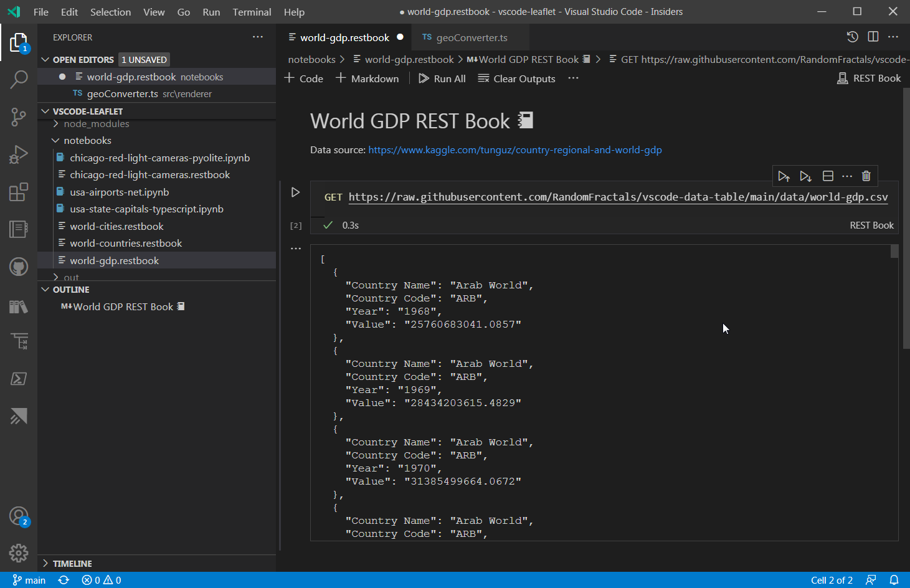Open Run and Debug view

coord(19,154)
